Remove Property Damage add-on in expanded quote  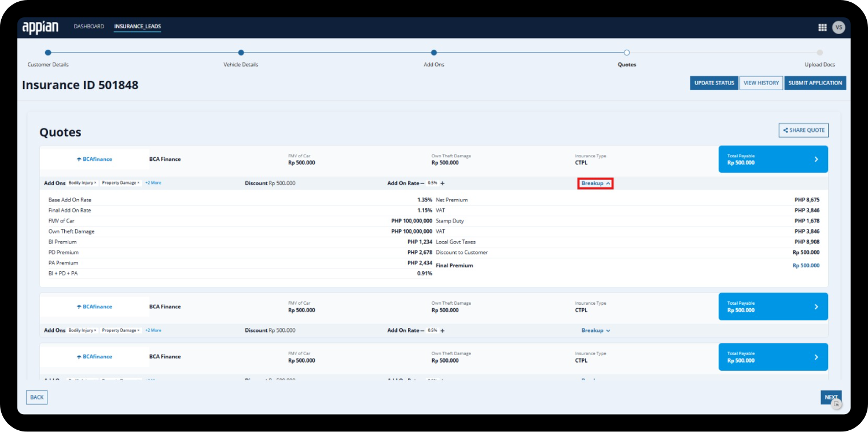[x=138, y=183]
